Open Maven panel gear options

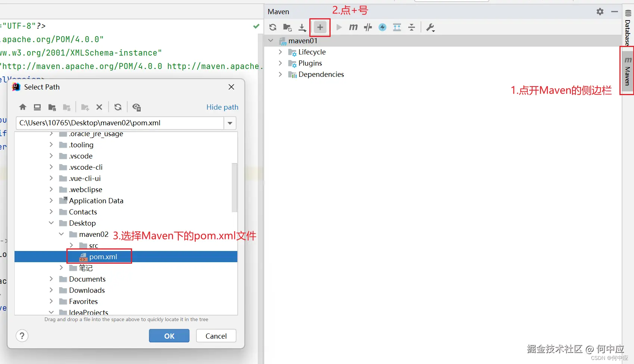[x=600, y=12]
